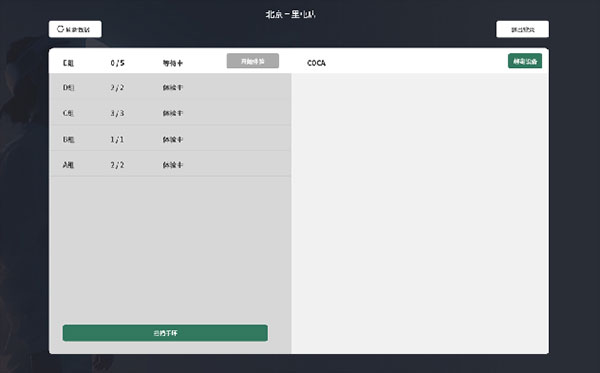This screenshot has width=600, height=373.
Task: Click the refresh icon in top-left button
Action: (60, 29)
